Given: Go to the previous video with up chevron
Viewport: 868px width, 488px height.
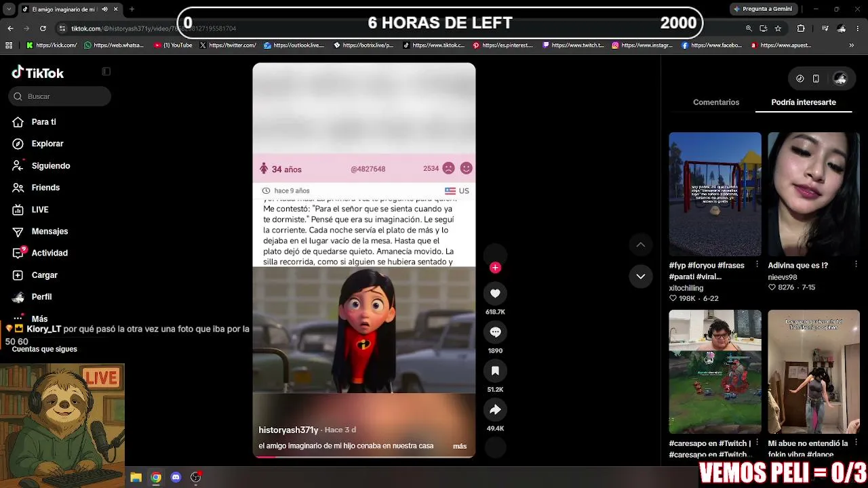Looking at the screenshot, I should tap(641, 245).
